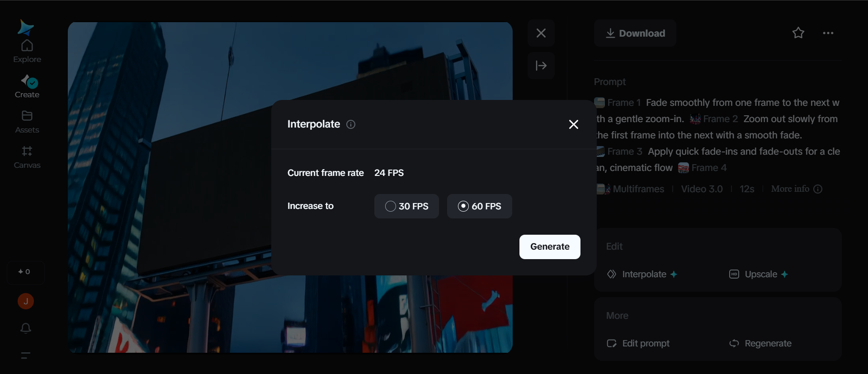Viewport: 868px width, 374px height.
Task: Click Upscale in the Edit panel
Action: (759, 275)
